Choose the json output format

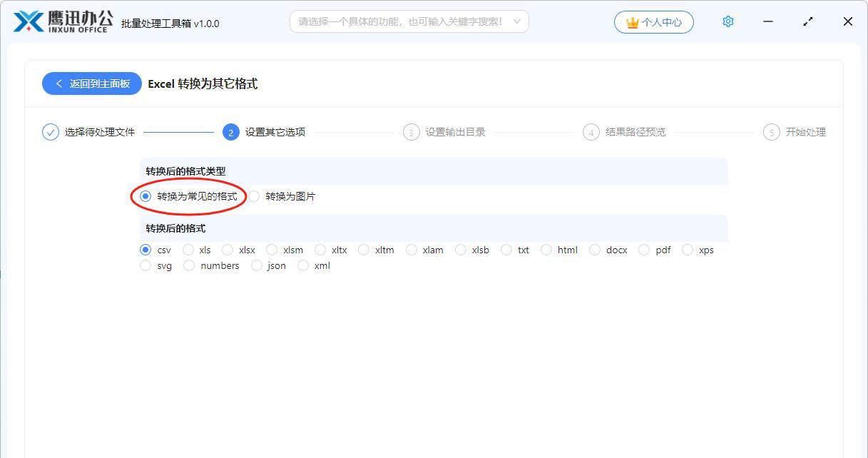[x=257, y=265]
